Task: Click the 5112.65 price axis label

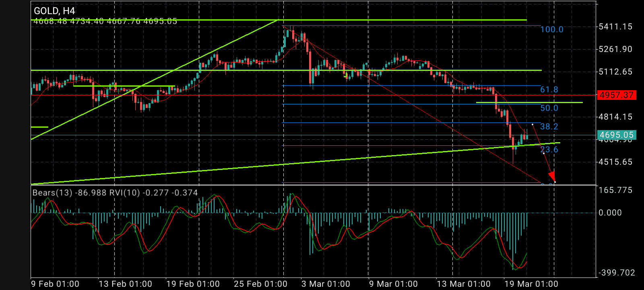Action: (615, 72)
